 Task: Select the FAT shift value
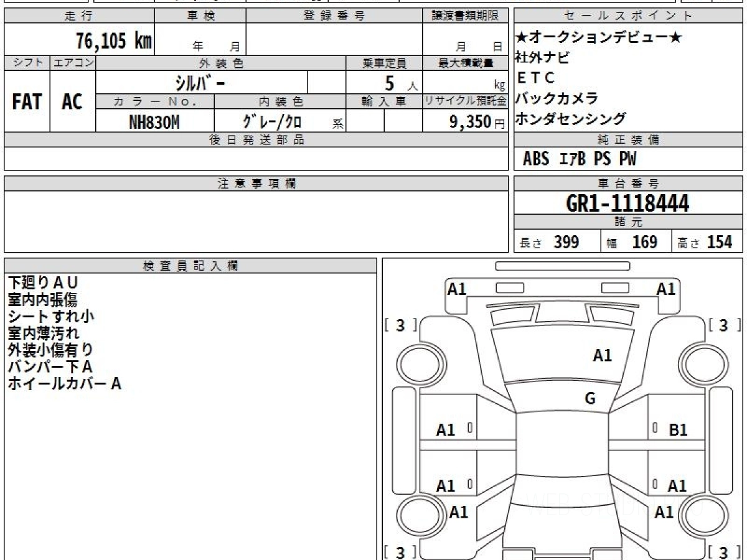tap(27, 101)
